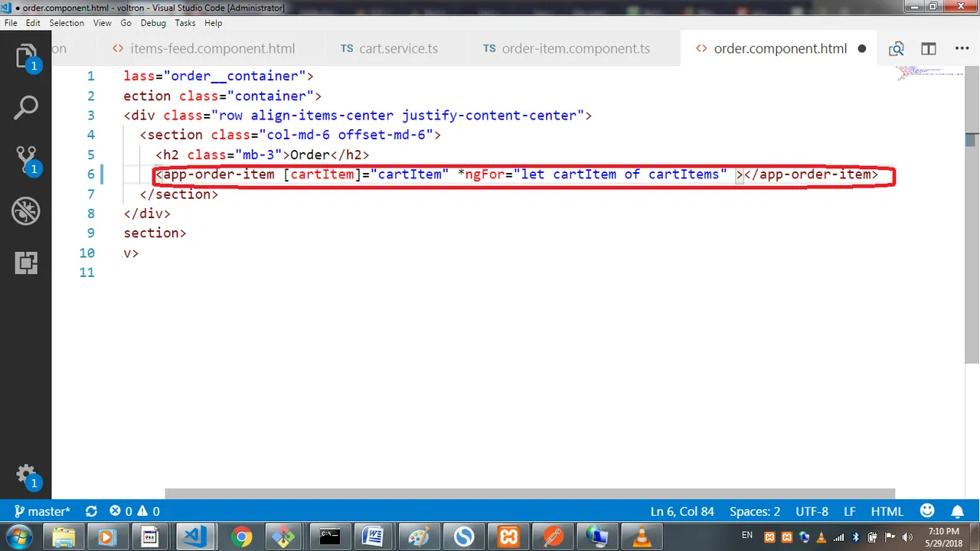Screen dimensions: 980x551
Task: Click line number 11 in gutter
Action: [x=87, y=272]
